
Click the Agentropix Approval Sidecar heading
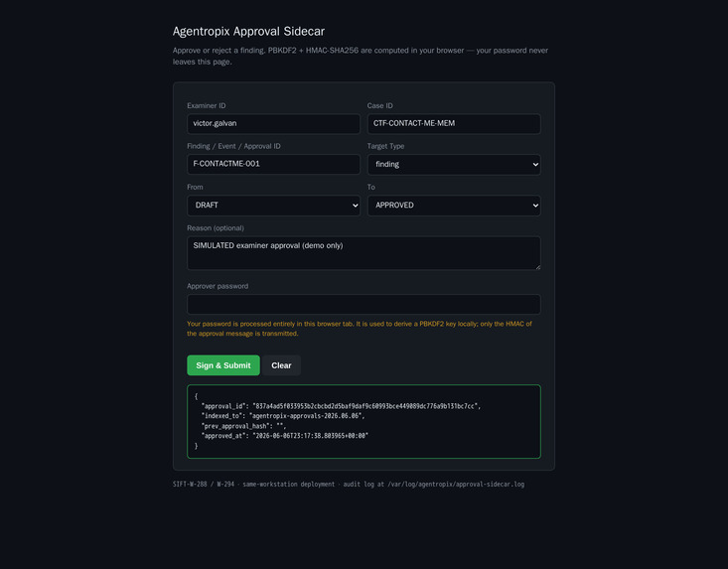tap(248, 31)
